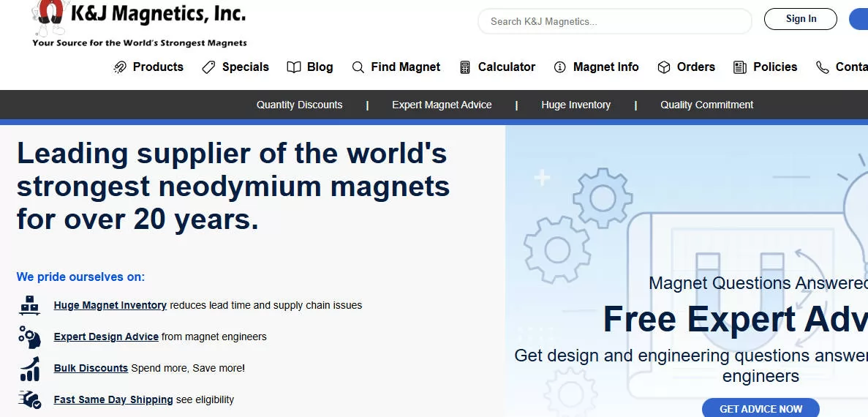This screenshot has height=417, width=868.
Task: Open the Magnet Info menu
Action: pos(605,67)
